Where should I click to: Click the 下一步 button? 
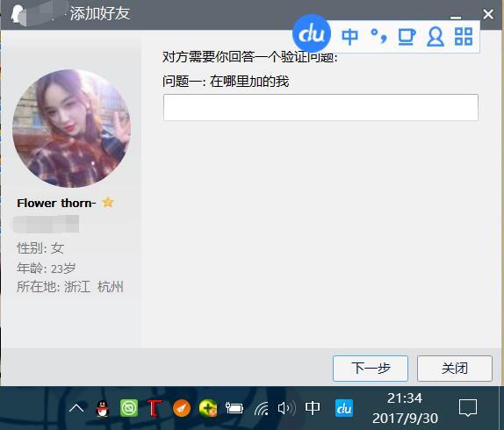pos(371,368)
